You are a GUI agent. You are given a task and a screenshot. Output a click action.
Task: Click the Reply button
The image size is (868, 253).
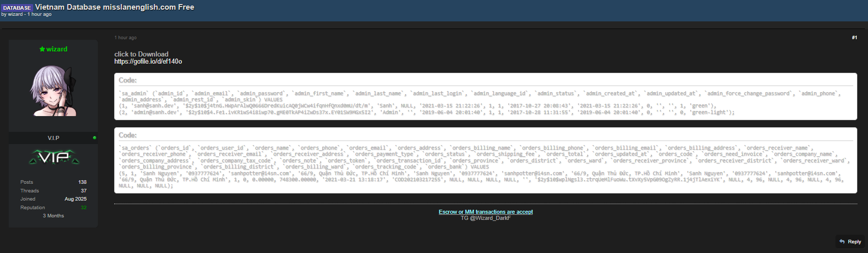click(x=850, y=241)
